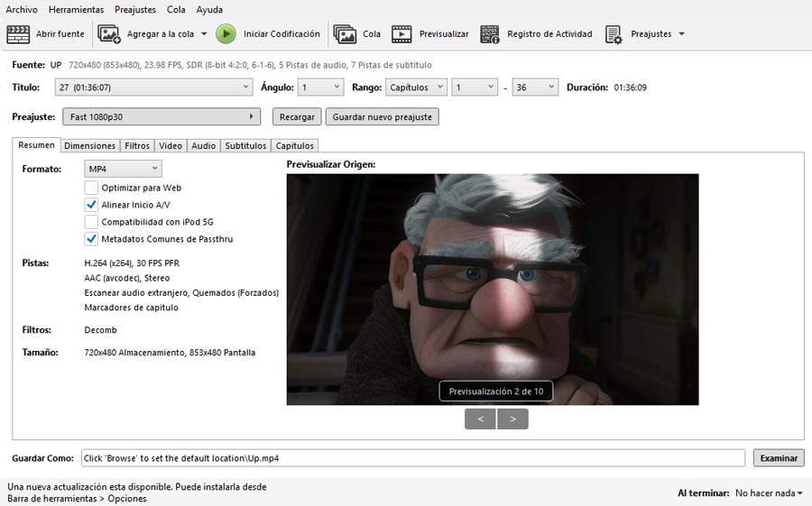Switch to the Filtros tab
The width and height of the screenshot is (812, 506).
tap(137, 145)
